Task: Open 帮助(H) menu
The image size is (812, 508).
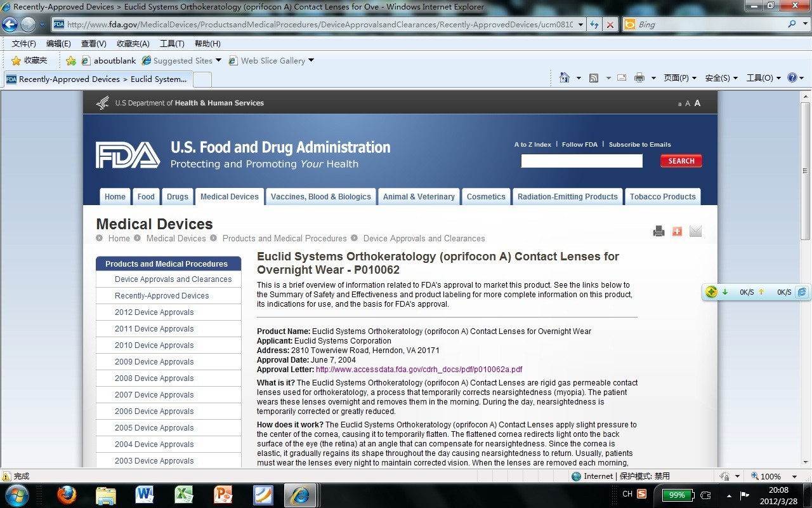Action: coord(207,44)
